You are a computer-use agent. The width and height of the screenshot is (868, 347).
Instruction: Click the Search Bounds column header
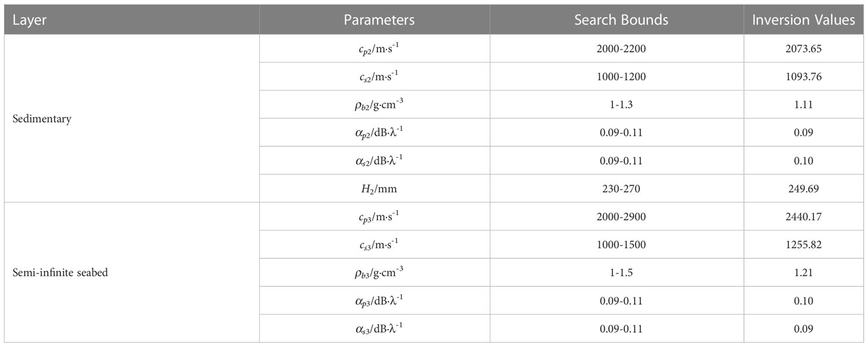click(x=617, y=20)
